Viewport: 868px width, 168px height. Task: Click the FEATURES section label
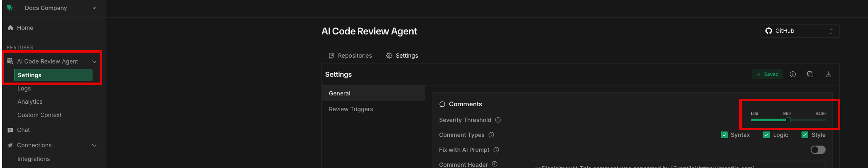20,48
